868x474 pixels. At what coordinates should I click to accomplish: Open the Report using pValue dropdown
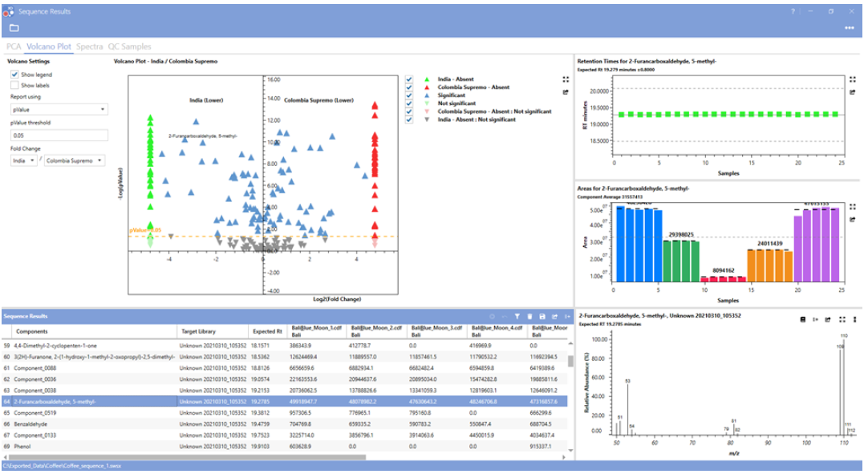click(x=59, y=110)
